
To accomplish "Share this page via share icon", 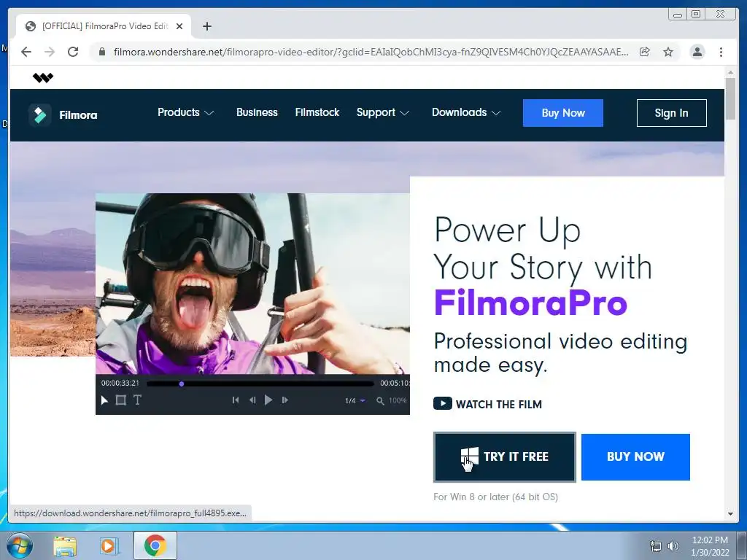I will tap(645, 52).
